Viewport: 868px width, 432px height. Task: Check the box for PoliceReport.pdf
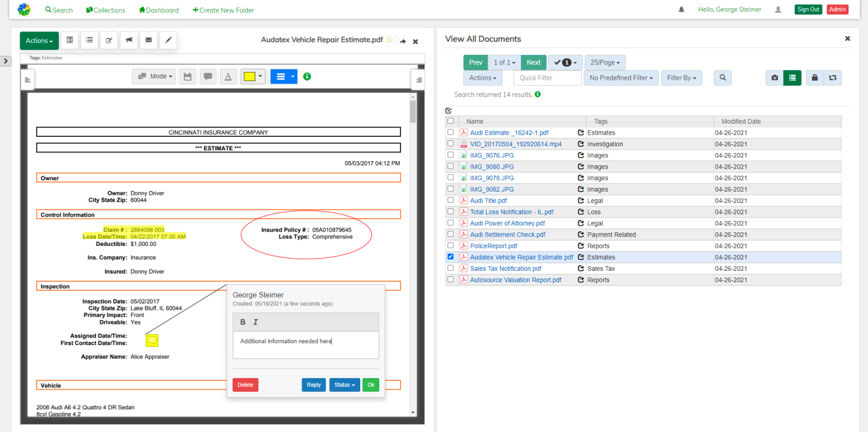[450, 246]
